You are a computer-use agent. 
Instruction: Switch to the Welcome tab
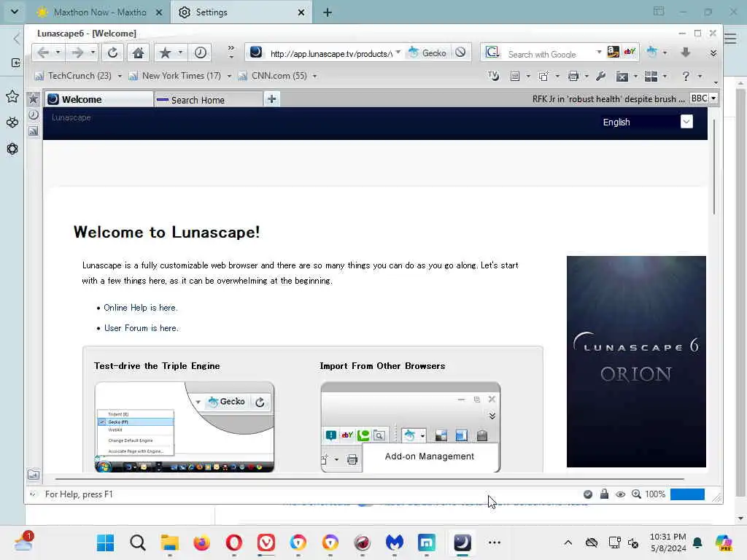(99, 99)
